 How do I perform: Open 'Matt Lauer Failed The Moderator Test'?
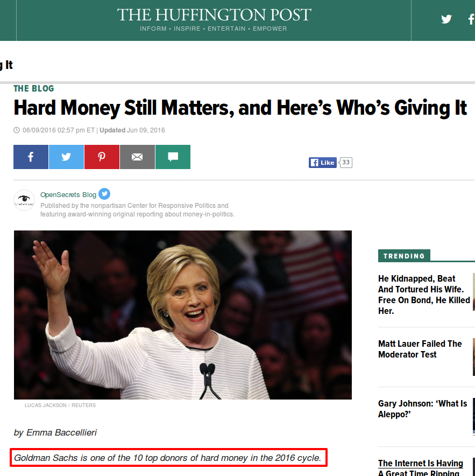(420, 349)
